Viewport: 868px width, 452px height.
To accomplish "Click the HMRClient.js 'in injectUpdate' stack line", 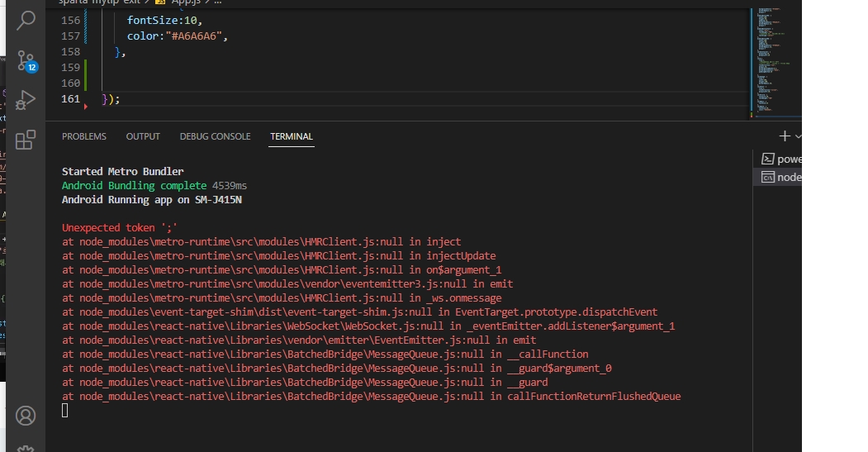I will [x=279, y=256].
